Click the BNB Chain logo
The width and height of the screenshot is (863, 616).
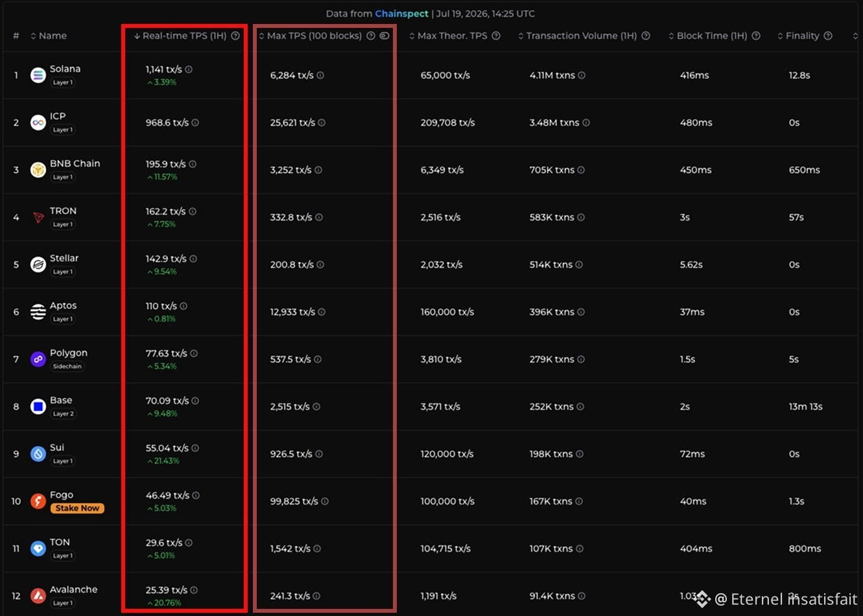pos(38,170)
